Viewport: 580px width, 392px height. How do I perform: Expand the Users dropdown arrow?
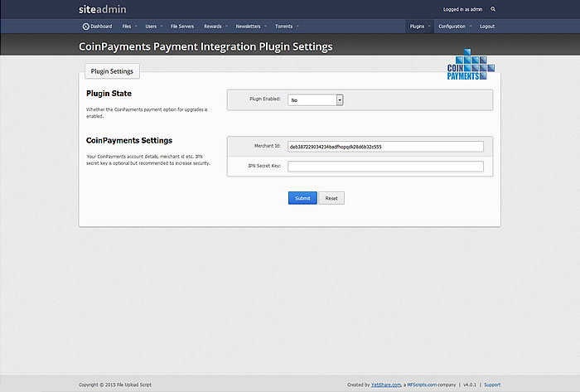coord(162,27)
